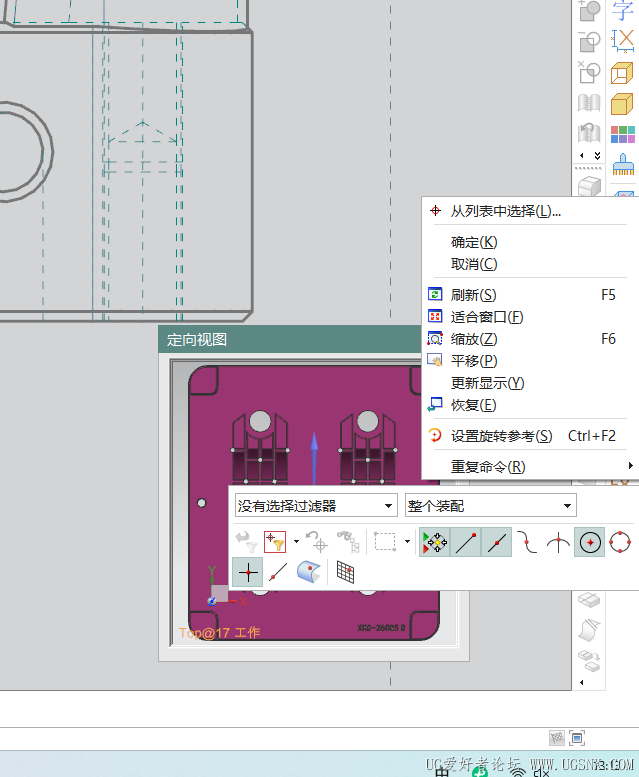Click the sew surfaces zipper icon
The height and width of the screenshot is (777, 639).
point(589,103)
